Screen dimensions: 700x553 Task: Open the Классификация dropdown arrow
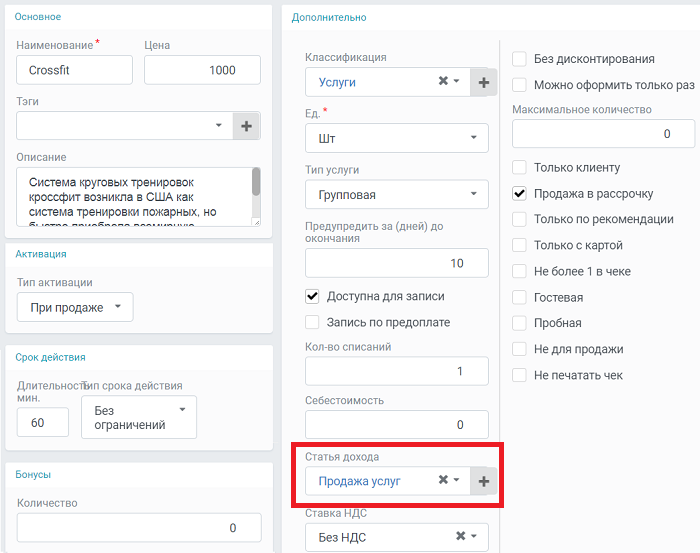456,81
